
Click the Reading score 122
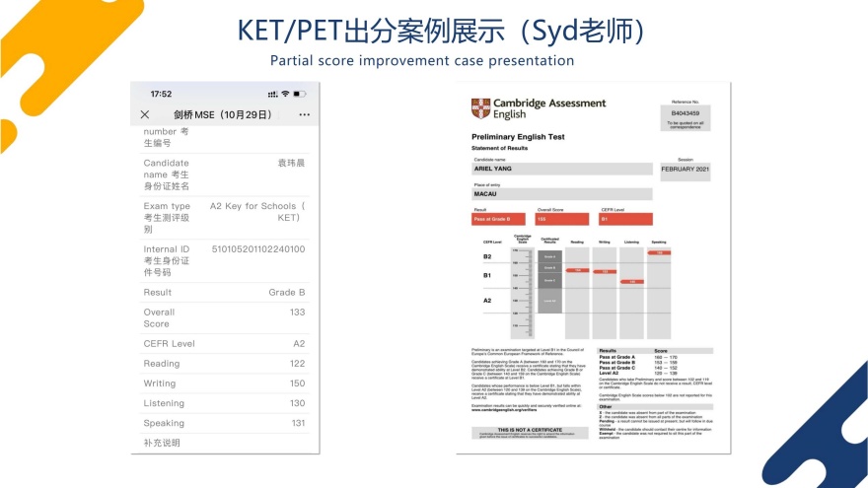coord(297,364)
